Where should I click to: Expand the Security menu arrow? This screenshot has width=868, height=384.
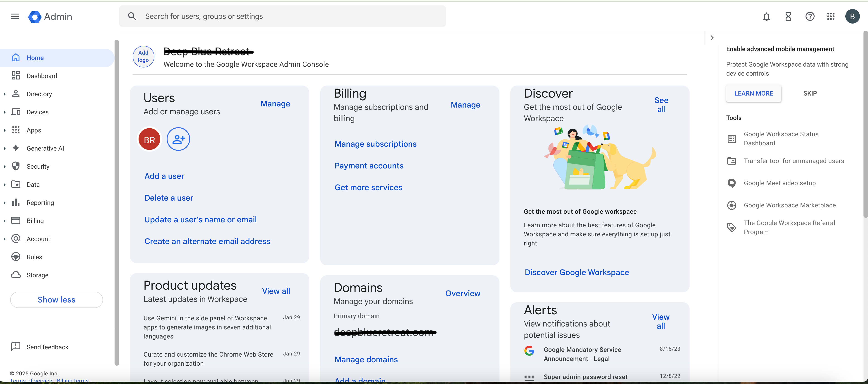[4, 166]
